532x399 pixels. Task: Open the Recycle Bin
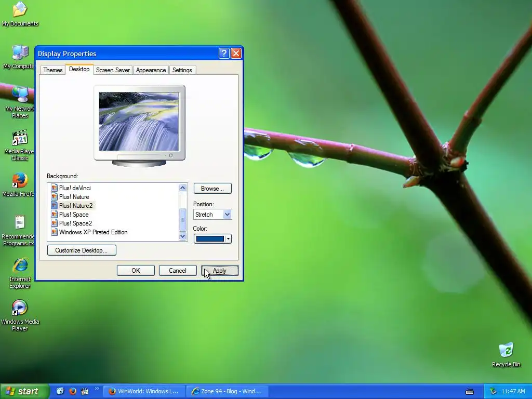coord(506,355)
